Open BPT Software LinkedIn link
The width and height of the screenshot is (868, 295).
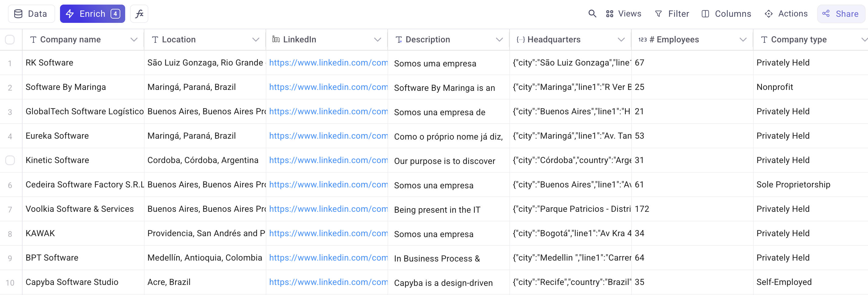[328, 258]
